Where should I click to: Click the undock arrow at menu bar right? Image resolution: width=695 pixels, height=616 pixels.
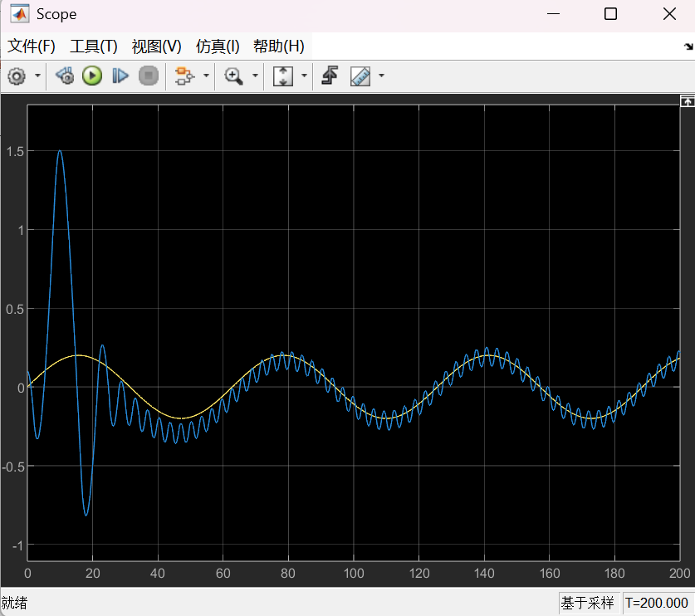click(x=688, y=47)
